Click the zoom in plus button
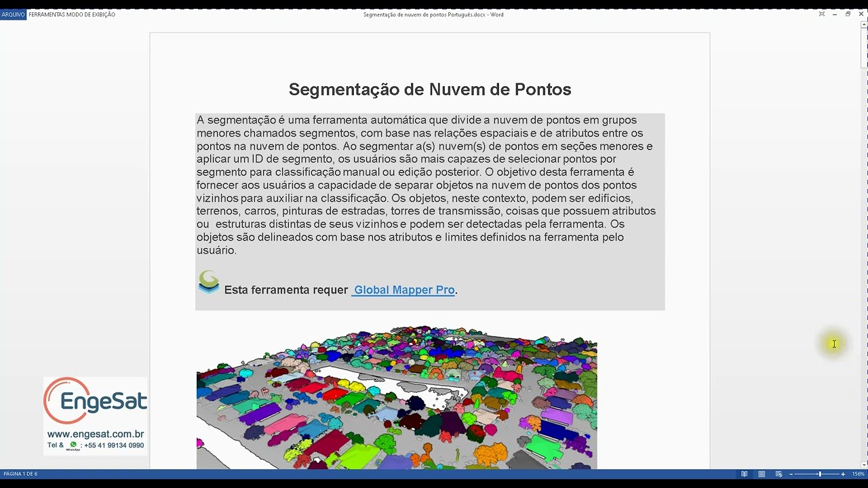 click(843, 474)
